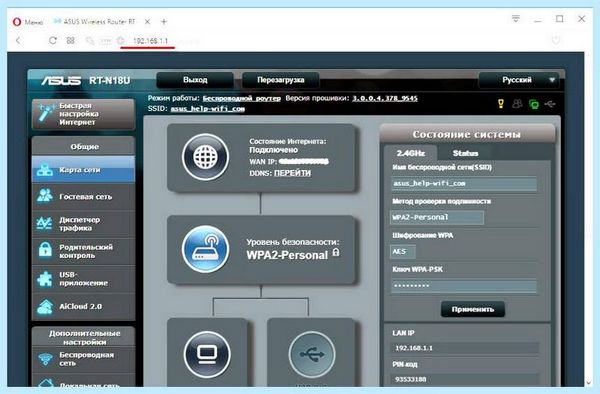Open the Беспроводной роутер mode link
This screenshot has height=394, width=600.
(241, 98)
